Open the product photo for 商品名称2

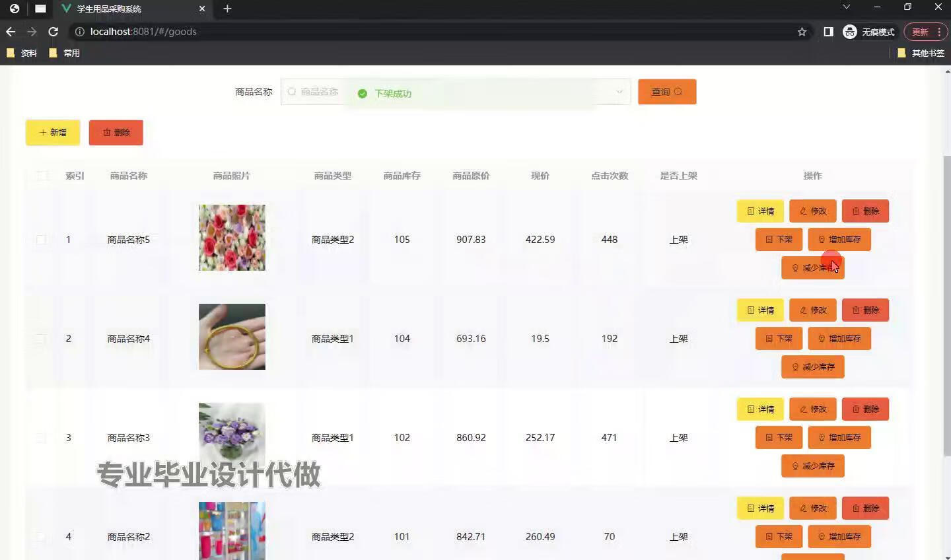pos(232,531)
